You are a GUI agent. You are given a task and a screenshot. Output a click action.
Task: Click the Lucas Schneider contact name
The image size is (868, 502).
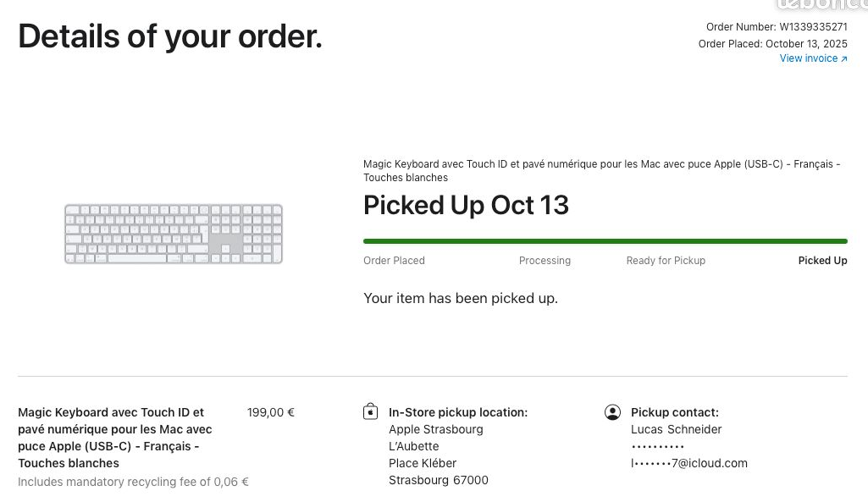point(676,429)
